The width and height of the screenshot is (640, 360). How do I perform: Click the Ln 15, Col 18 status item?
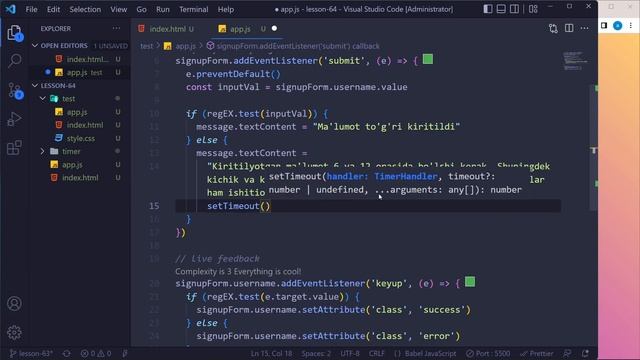point(271,353)
